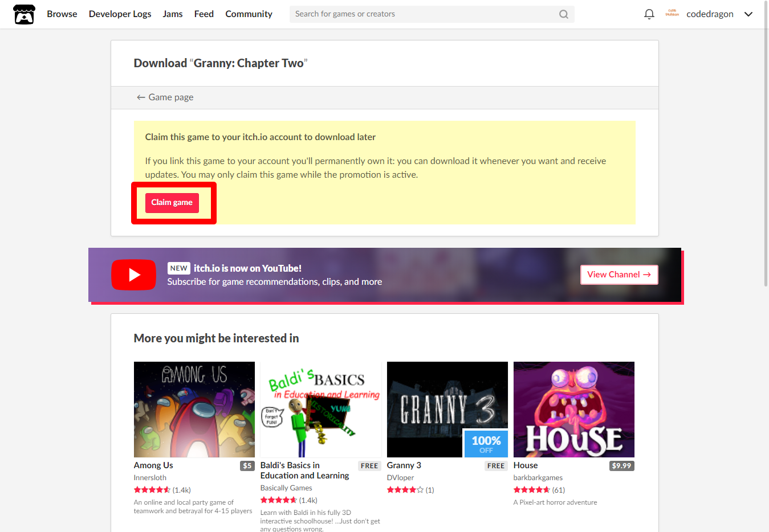The width and height of the screenshot is (769, 532).
Task: Open Basically Games creator page
Action: point(286,488)
